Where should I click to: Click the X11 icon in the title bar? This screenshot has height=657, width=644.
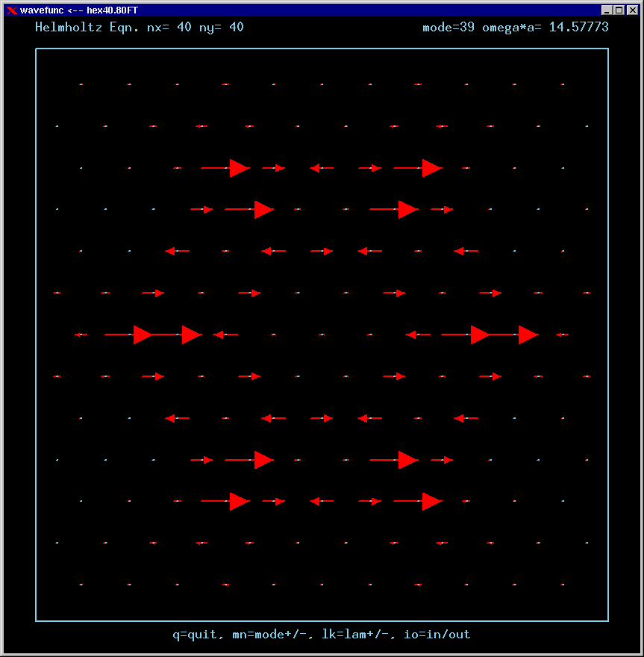point(11,10)
